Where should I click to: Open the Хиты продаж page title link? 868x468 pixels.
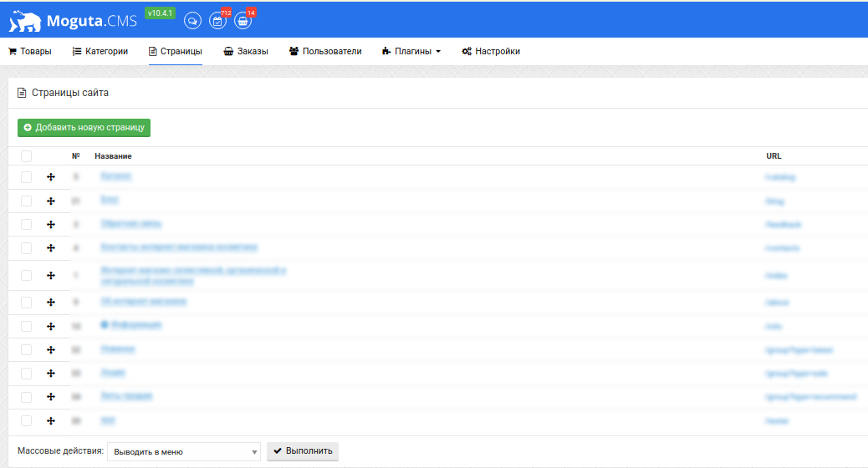pos(127,395)
